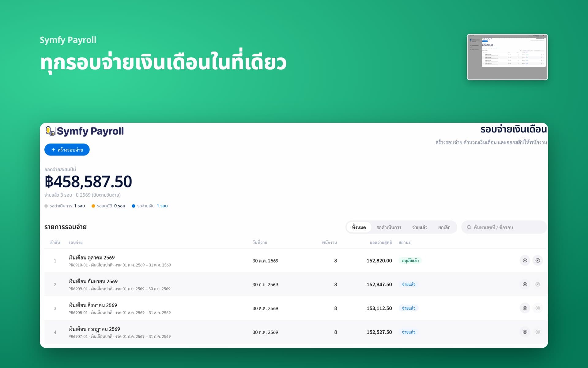Image resolution: width=588 pixels, height=368 pixels.
Task: Filter list by ยกเลิก tab
Action: (x=444, y=227)
